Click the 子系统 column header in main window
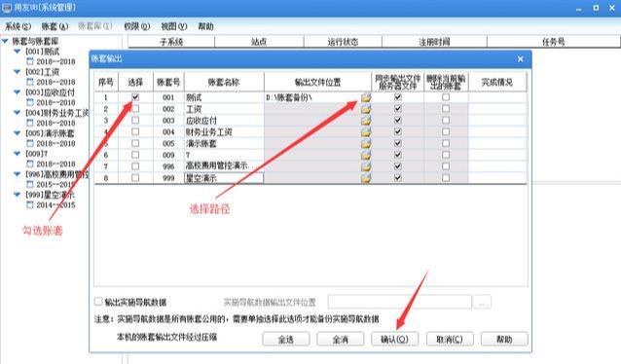 [x=171, y=42]
